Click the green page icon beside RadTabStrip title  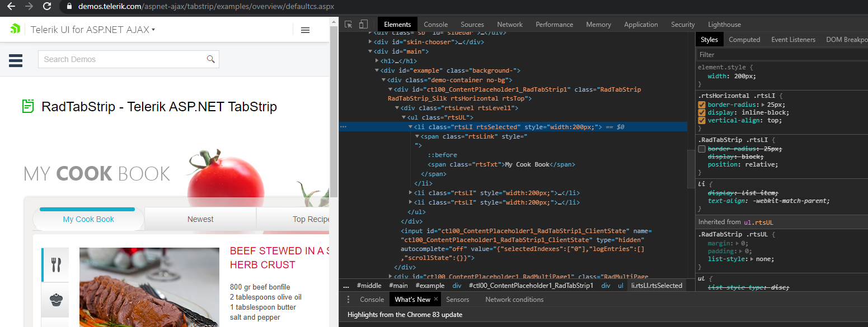28,106
